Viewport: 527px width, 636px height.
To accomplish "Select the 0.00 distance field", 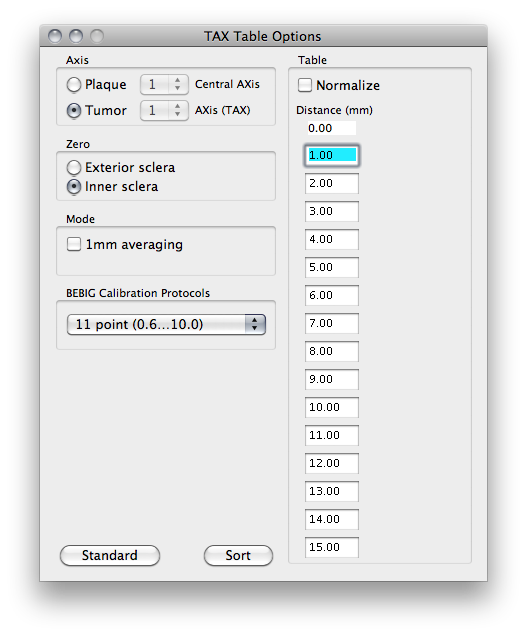I will pos(332,128).
